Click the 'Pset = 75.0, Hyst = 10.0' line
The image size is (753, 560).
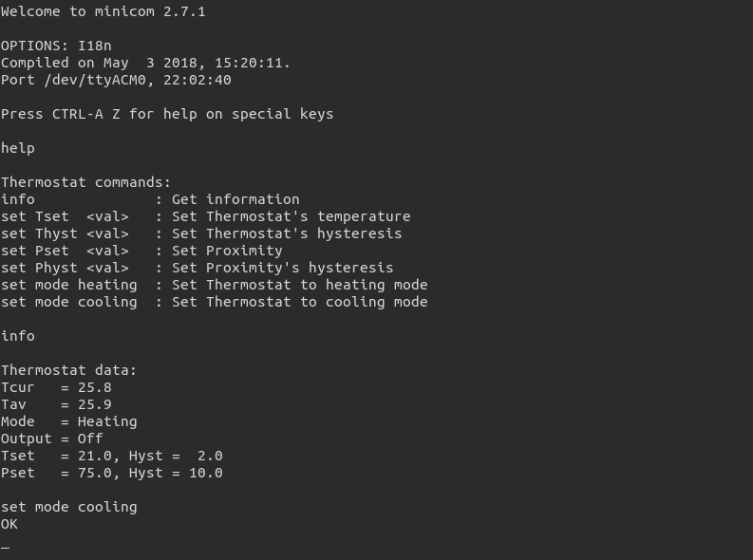click(111, 474)
